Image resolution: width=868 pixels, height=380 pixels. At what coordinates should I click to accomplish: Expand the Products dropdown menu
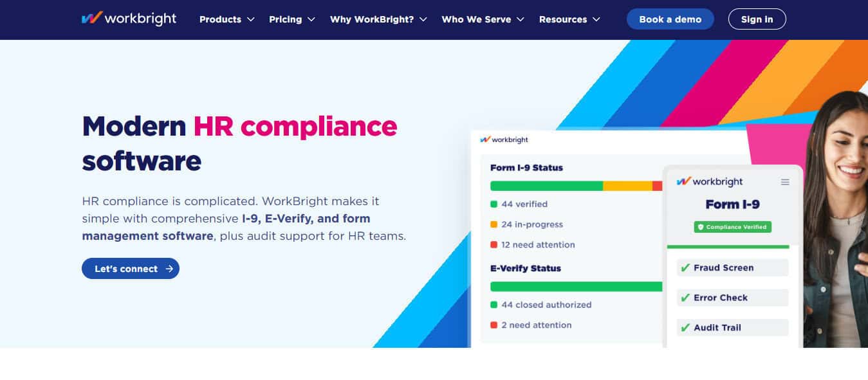(227, 19)
